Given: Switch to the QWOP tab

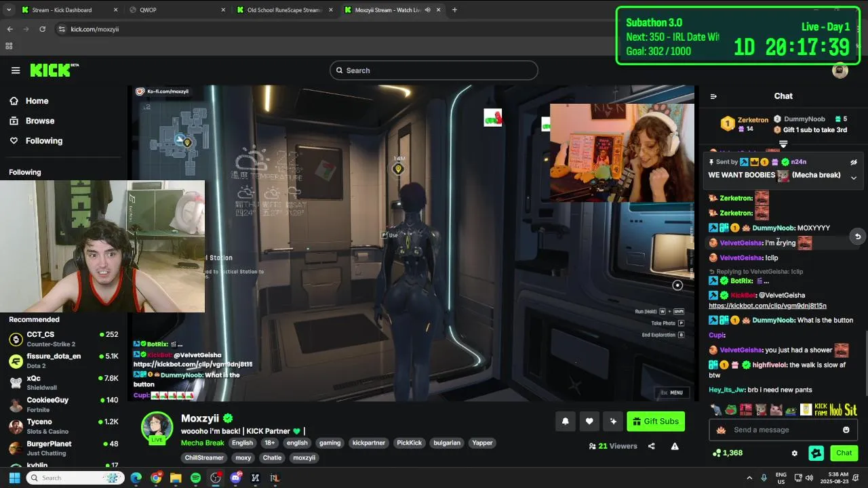Looking at the screenshot, I should 178,10.
